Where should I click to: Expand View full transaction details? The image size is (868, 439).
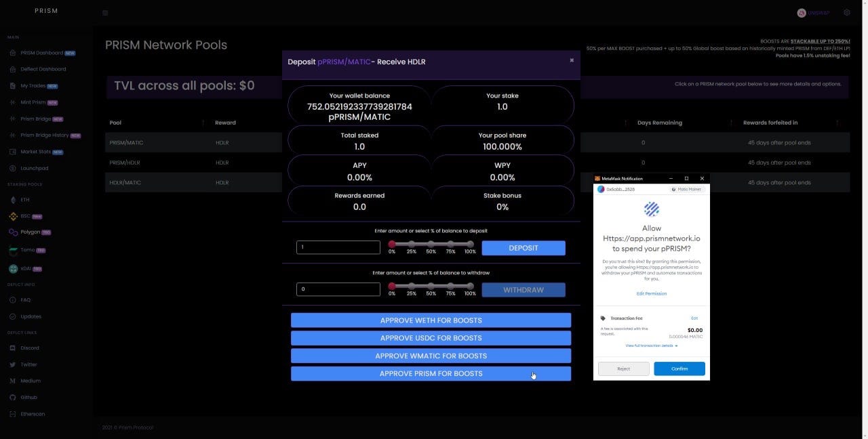(x=652, y=346)
